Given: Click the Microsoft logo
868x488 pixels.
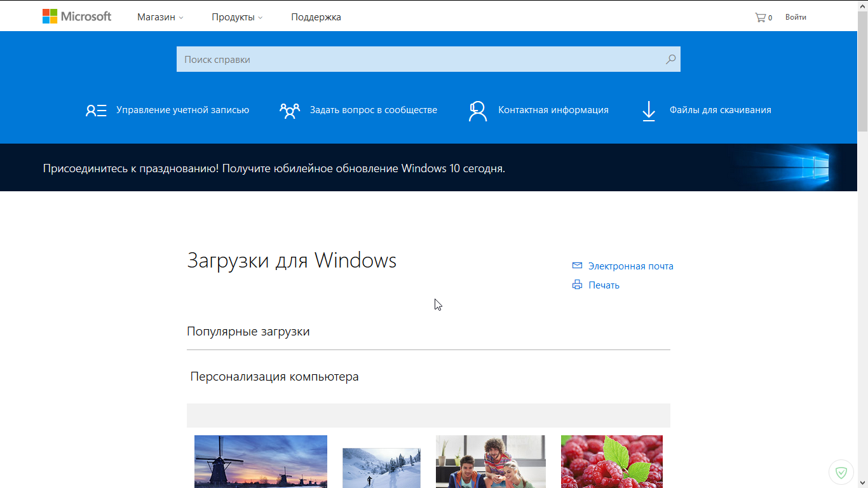Looking at the screenshot, I should pyautogui.click(x=77, y=17).
